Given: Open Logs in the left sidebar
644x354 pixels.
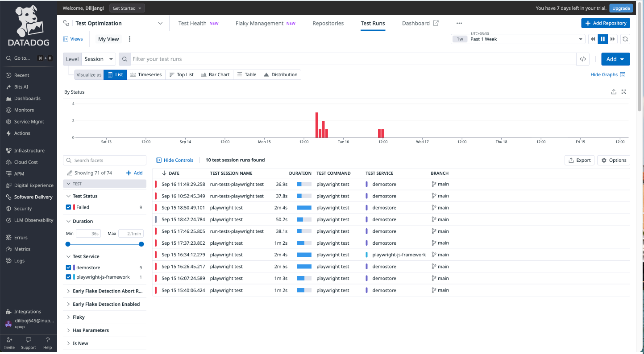Looking at the screenshot, I should pos(18,260).
